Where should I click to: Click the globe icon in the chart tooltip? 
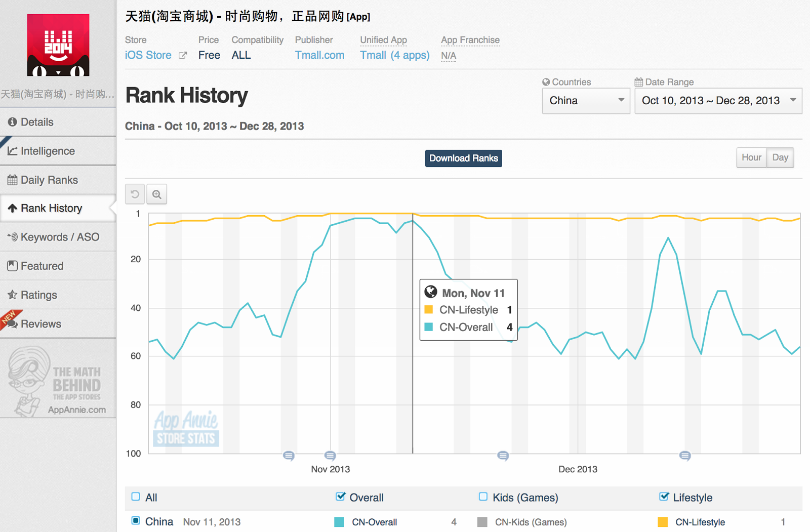pos(431,292)
